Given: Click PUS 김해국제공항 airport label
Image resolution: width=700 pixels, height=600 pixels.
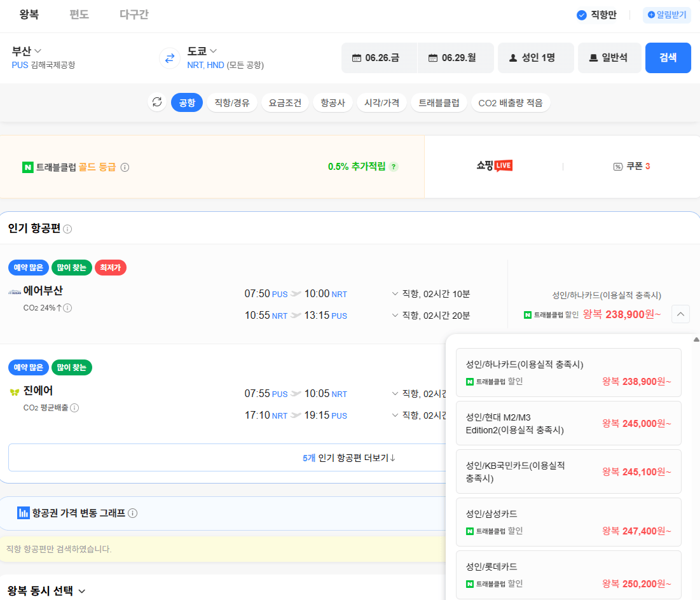Looking at the screenshot, I should click(43, 66).
